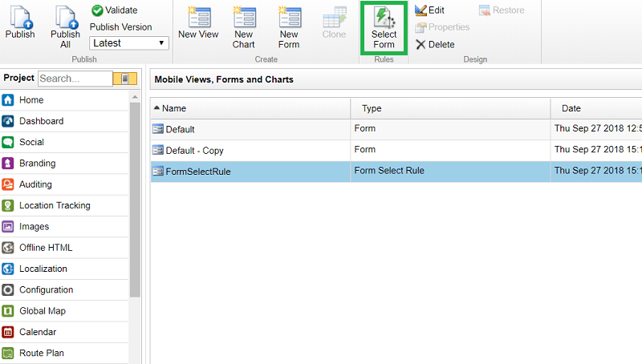Click the Configuration gear icon
642x364 pixels.
8,290
